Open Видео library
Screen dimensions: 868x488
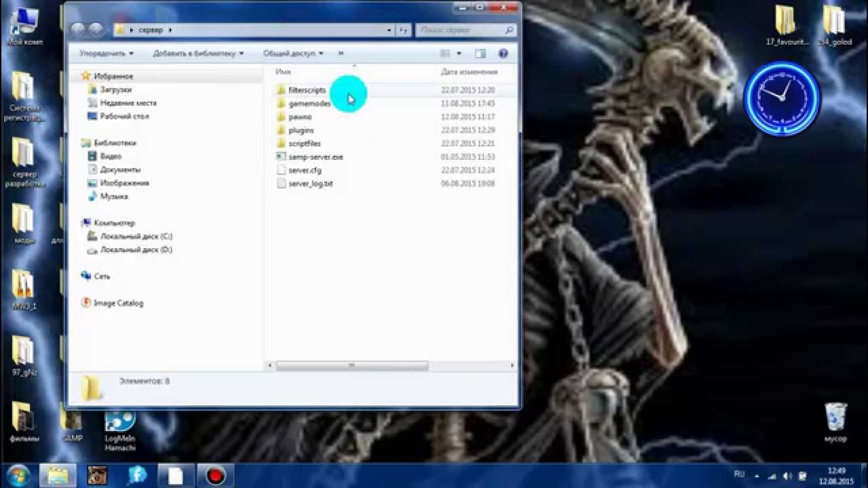[111, 156]
